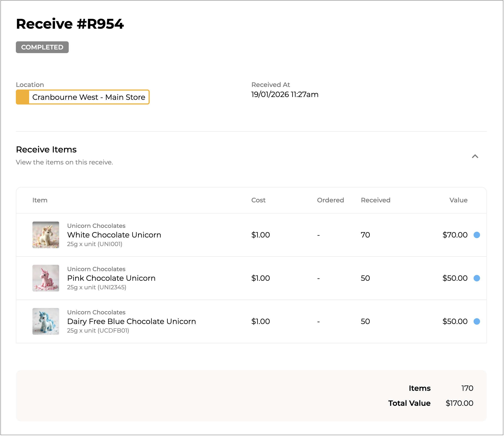504x436 pixels.
Task: Click the Item column header
Action: pos(40,200)
